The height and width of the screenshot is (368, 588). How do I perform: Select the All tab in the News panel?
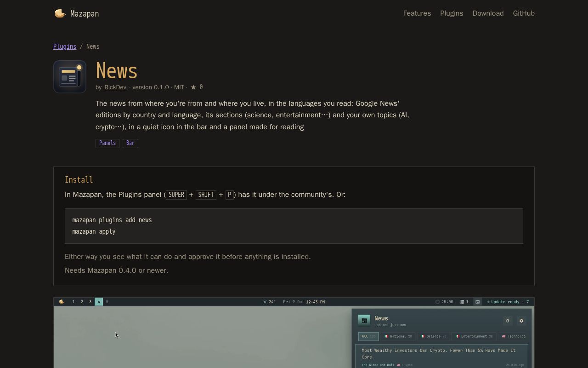click(x=368, y=336)
